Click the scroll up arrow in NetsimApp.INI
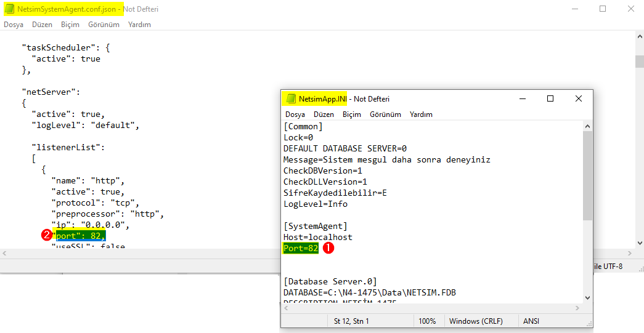This screenshot has height=333, width=644. 587,126
